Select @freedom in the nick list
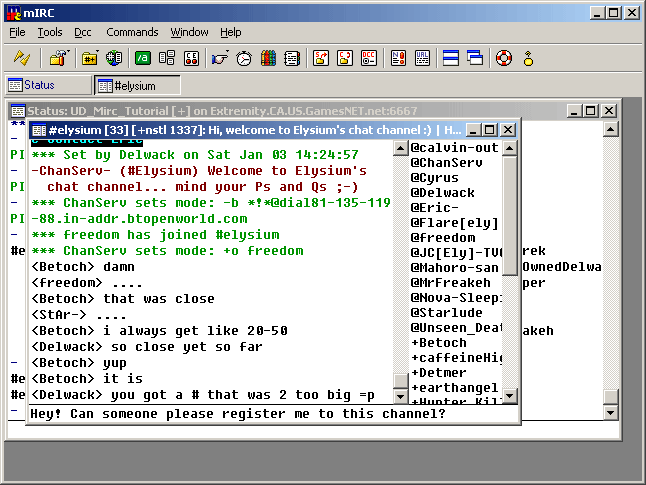 pyautogui.click(x=442, y=237)
